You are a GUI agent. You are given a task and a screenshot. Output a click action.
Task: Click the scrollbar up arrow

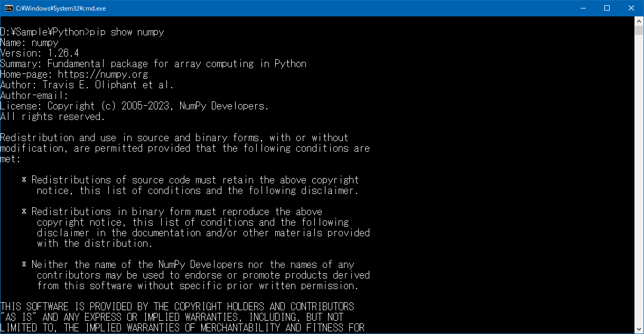coord(639,21)
